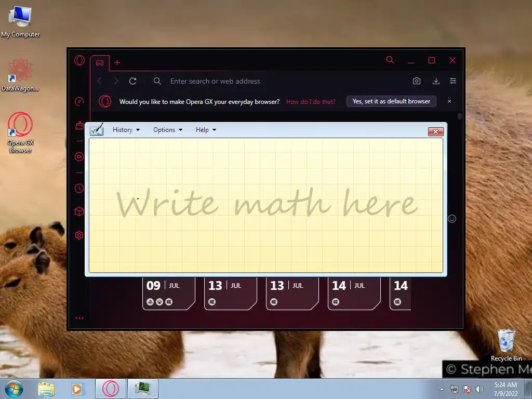This screenshot has height=399, width=532.
Task: Click the How do I do that? link
Action: tap(311, 101)
